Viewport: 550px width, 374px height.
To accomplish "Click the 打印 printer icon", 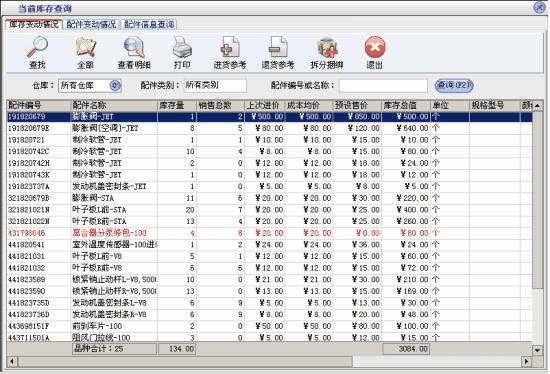I will (182, 47).
